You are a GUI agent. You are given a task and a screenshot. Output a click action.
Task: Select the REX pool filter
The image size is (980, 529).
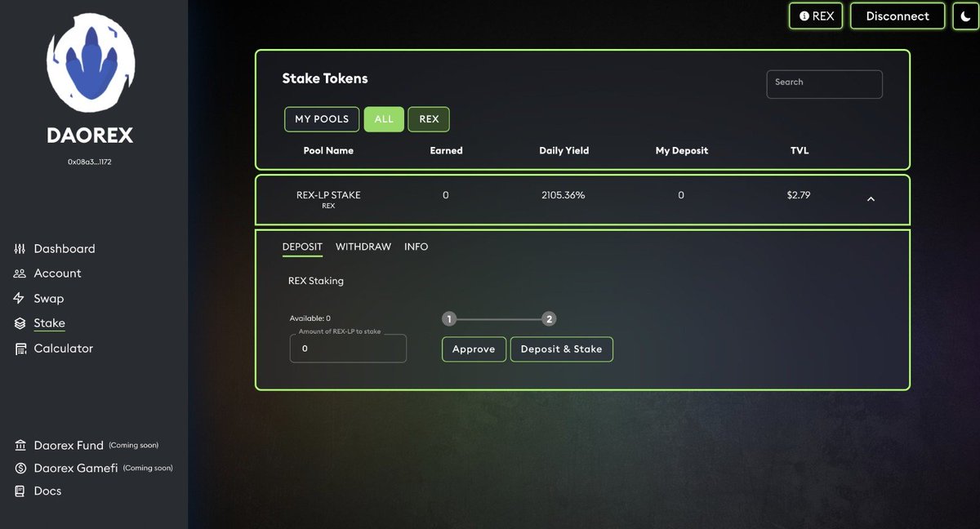pos(429,118)
